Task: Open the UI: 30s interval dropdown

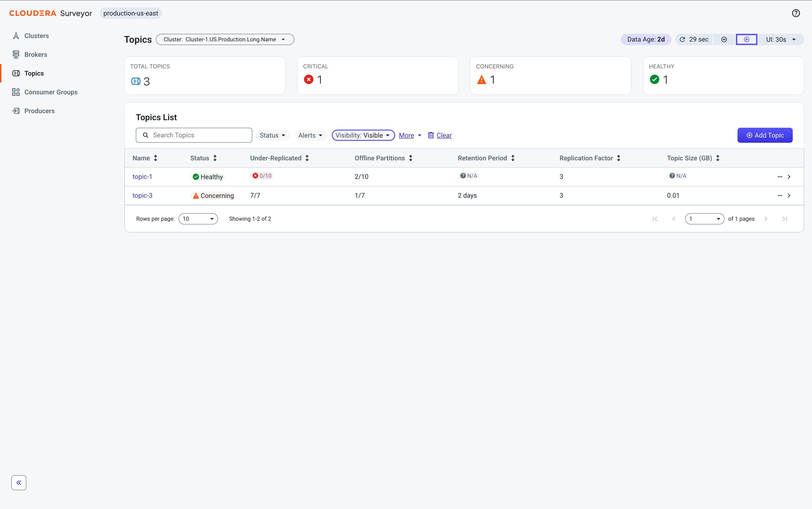Action: click(781, 39)
